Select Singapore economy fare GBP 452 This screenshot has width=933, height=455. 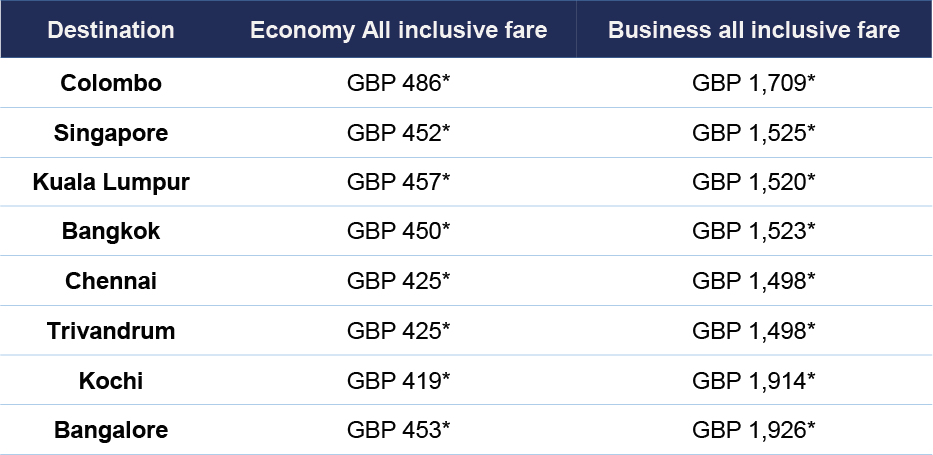click(398, 133)
